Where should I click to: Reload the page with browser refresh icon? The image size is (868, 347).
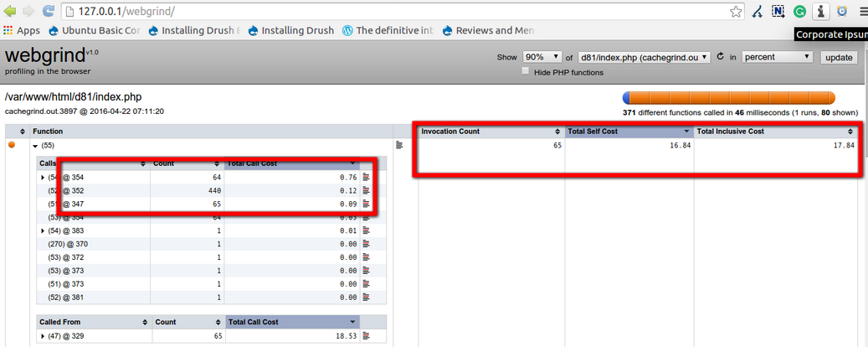coord(49,11)
